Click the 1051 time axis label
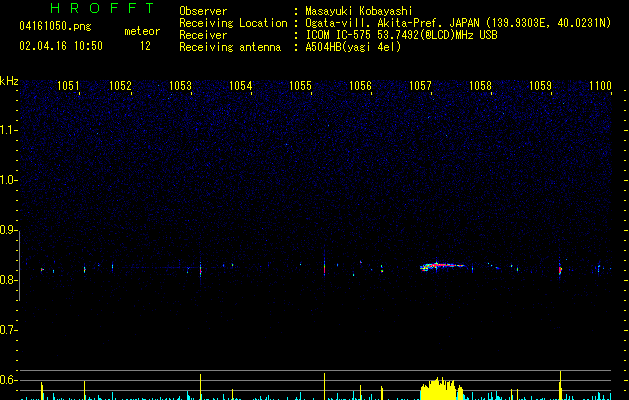The image size is (629, 400). point(68,86)
